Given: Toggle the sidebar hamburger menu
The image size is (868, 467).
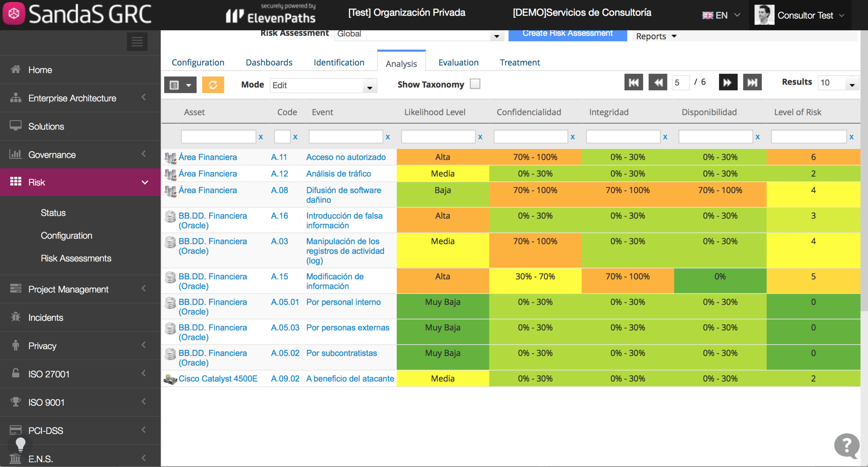Looking at the screenshot, I should click(x=137, y=42).
